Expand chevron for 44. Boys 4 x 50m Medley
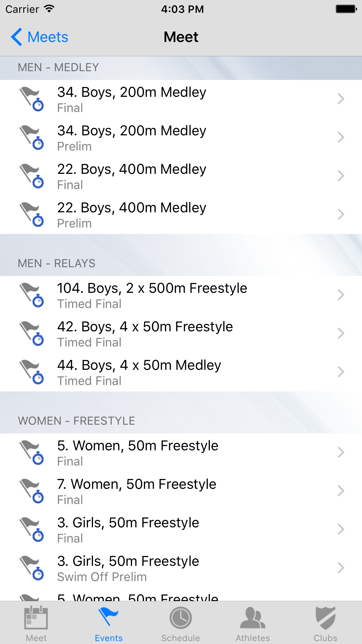Image resolution: width=362 pixels, height=644 pixels. pos(341,372)
